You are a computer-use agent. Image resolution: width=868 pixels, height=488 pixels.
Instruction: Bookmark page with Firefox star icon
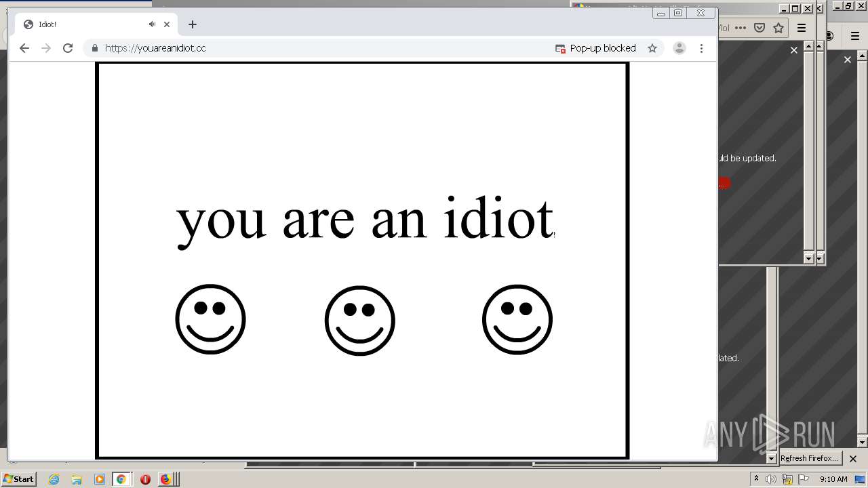click(x=778, y=28)
